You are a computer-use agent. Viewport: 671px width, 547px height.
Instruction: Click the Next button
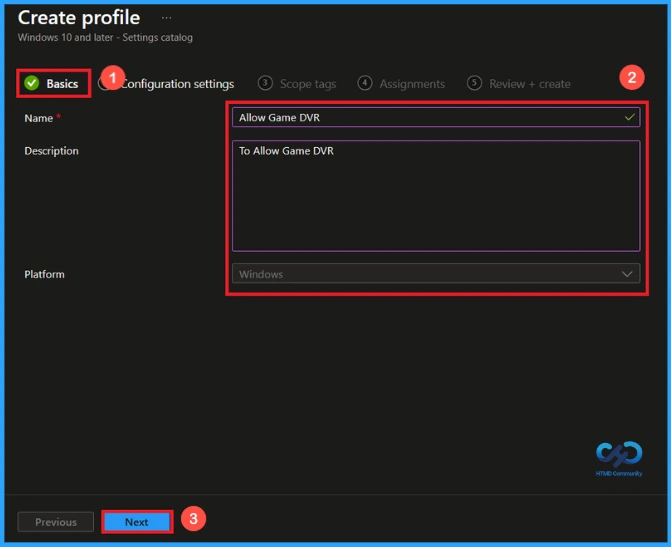(137, 522)
